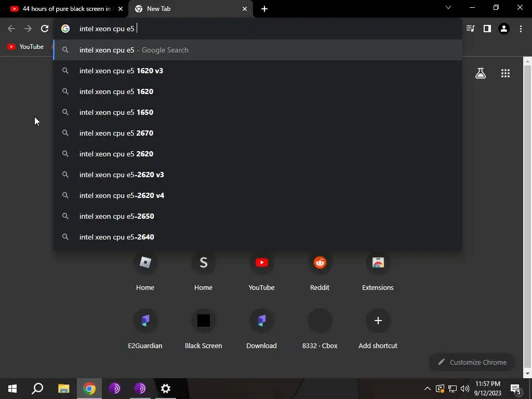Screen dimensions: 532x399
Task: Close the New Tab tab
Action: coord(245,9)
